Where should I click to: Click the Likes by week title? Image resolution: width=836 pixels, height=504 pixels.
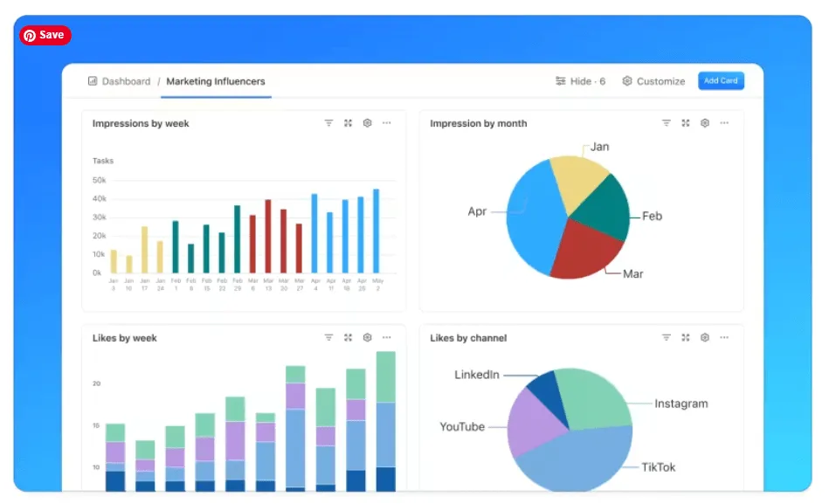[125, 338]
